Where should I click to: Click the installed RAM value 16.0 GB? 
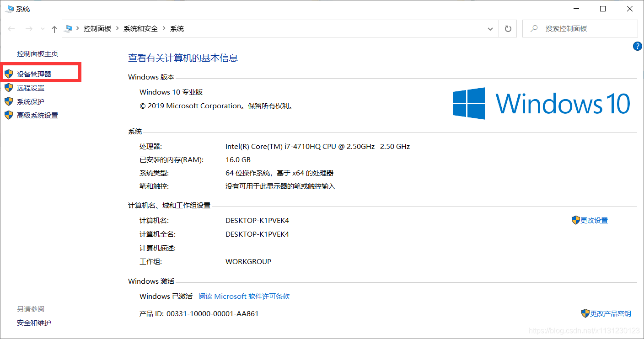(x=238, y=160)
